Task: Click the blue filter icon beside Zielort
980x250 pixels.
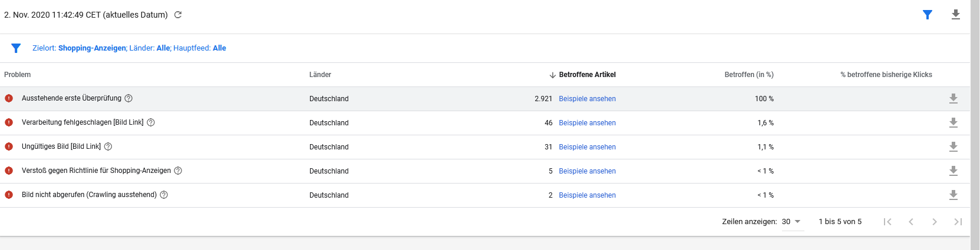Action: click(x=16, y=48)
